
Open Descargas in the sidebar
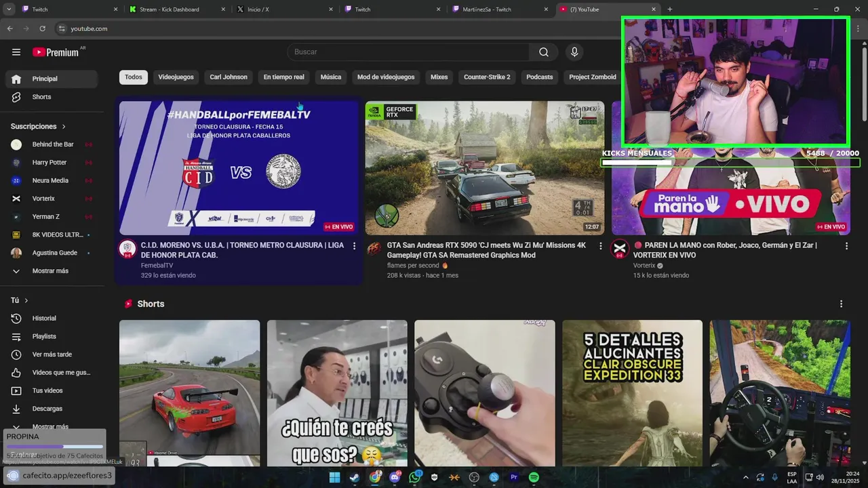click(52, 409)
